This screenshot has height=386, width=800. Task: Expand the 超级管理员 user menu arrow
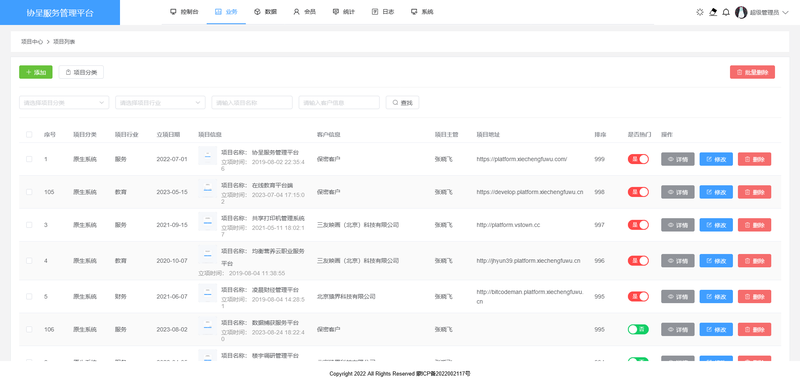pos(785,13)
